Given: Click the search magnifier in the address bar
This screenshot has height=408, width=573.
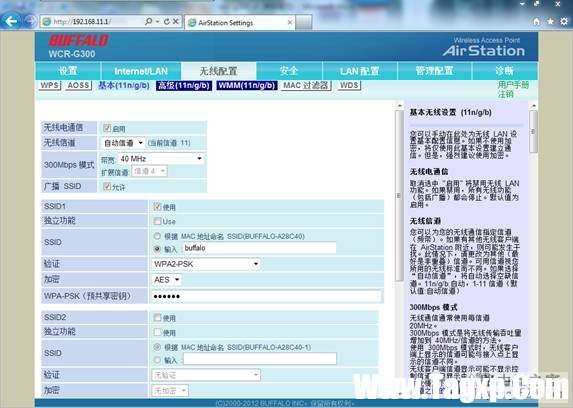Looking at the screenshot, I should click(148, 22).
